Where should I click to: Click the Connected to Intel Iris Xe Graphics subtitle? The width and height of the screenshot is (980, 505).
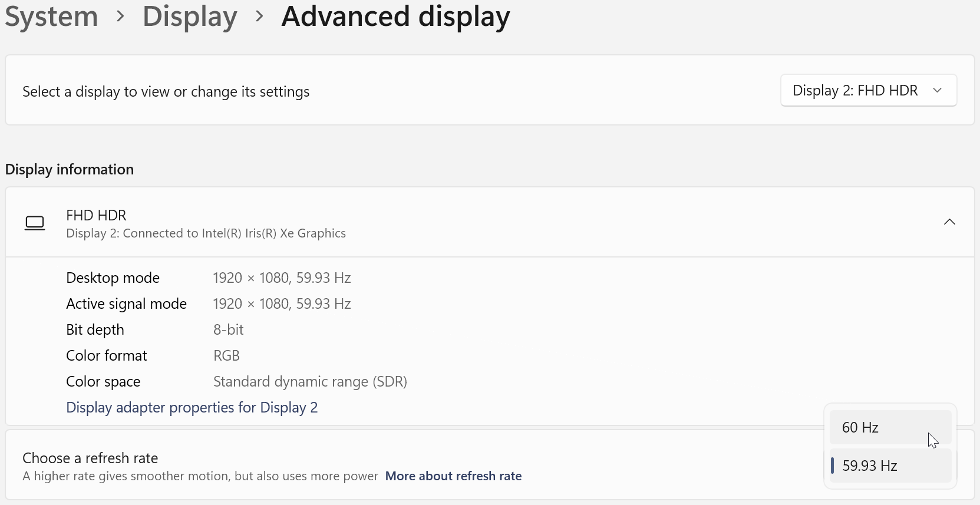click(x=206, y=233)
